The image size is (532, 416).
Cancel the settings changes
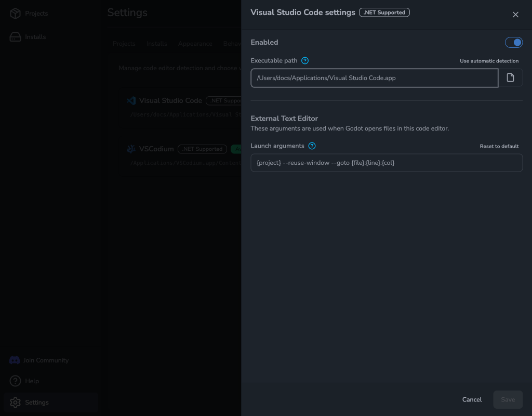point(472,400)
